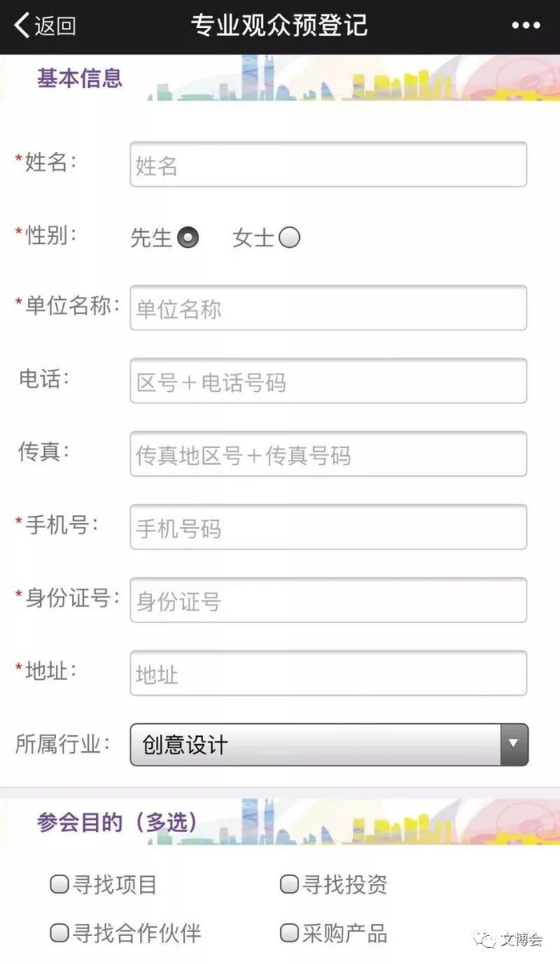Screen dimensions: 560x964
Task: Check the 寻找合作伙伴 checkbox
Action: point(59,933)
